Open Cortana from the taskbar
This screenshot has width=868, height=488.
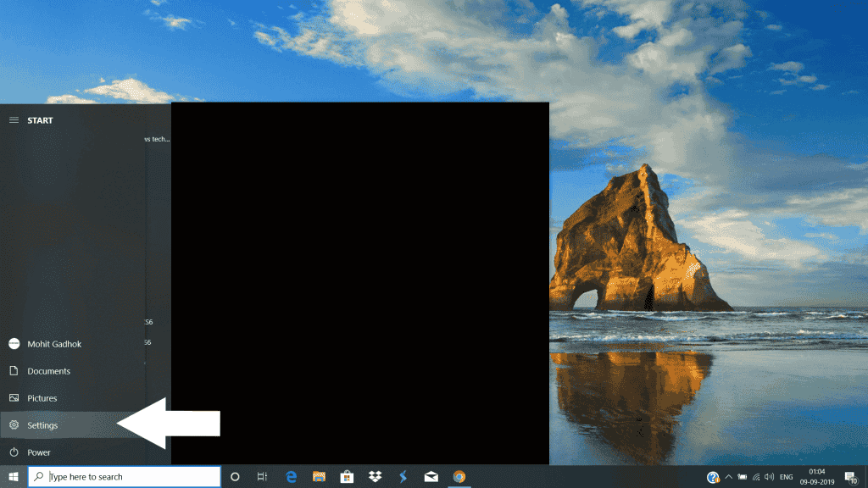tap(235, 477)
